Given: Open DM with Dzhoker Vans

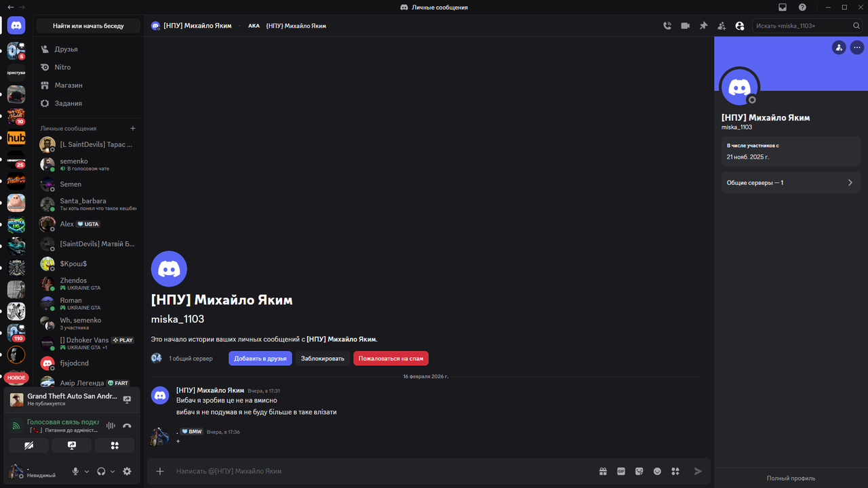Looking at the screenshot, I should (x=89, y=343).
